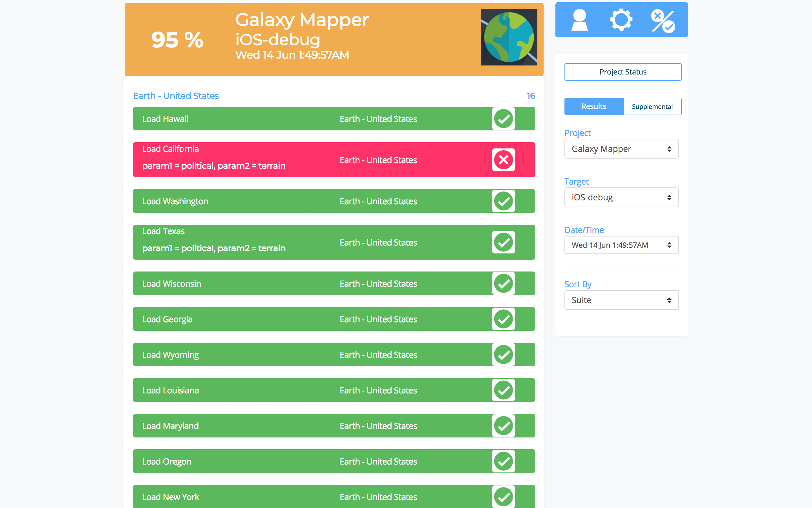Image resolution: width=812 pixels, height=508 pixels.
Task: Select the Load Wisconsin test name
Action: [171, 284]
